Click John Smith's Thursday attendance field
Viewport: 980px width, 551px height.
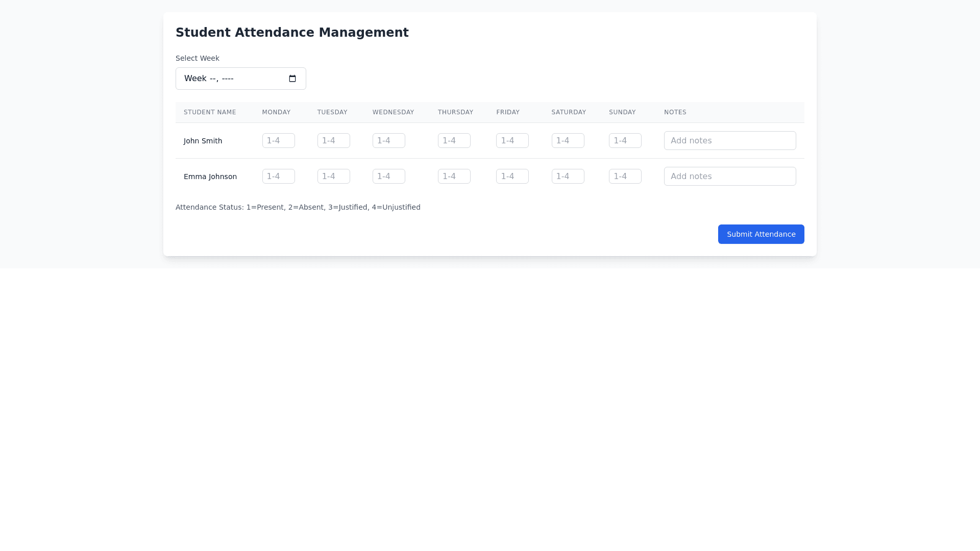pos(454,141)
